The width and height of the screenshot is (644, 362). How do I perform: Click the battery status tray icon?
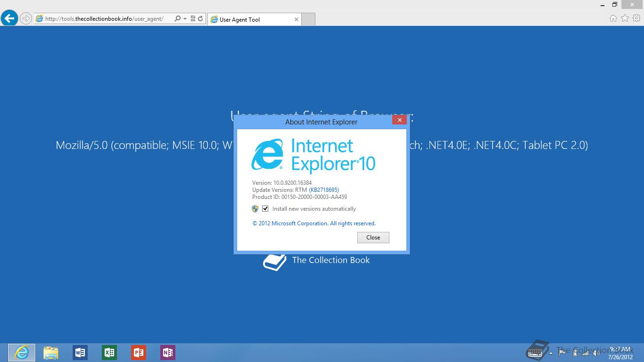[x=575, y=353]
